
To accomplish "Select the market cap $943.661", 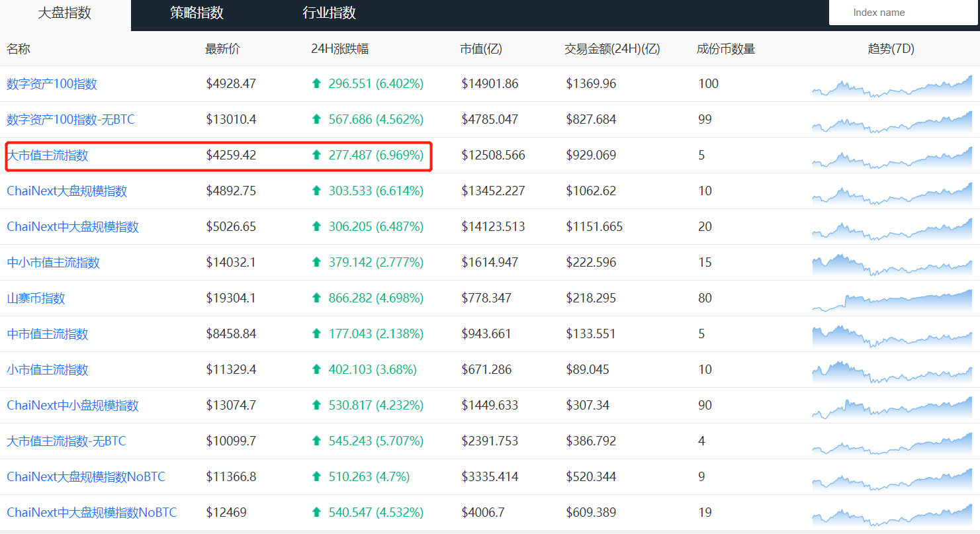I will (486, 334).
